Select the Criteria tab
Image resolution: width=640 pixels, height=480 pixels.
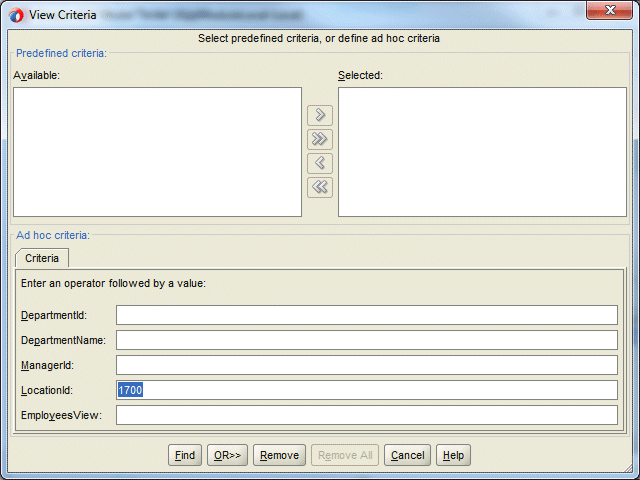click(x=42, y=258)
